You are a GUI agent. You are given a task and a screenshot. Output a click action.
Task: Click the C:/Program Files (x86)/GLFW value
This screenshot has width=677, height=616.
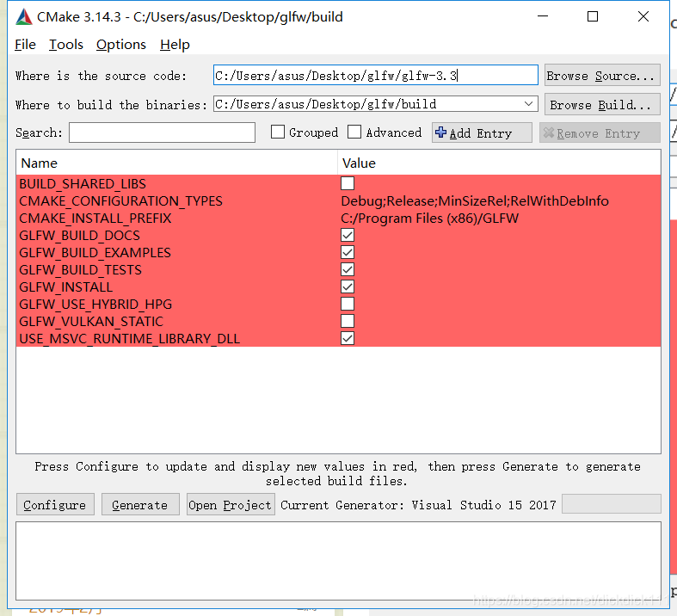click(429, 219)
